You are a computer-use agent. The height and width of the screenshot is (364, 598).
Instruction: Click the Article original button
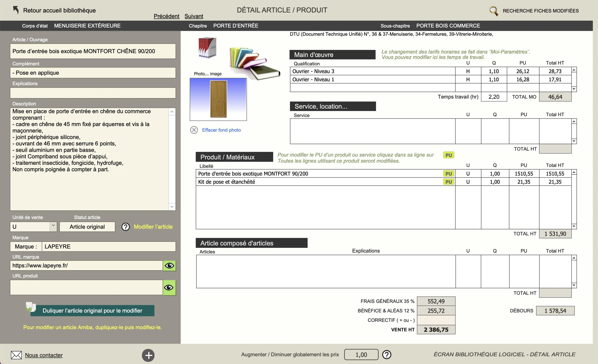87,227
